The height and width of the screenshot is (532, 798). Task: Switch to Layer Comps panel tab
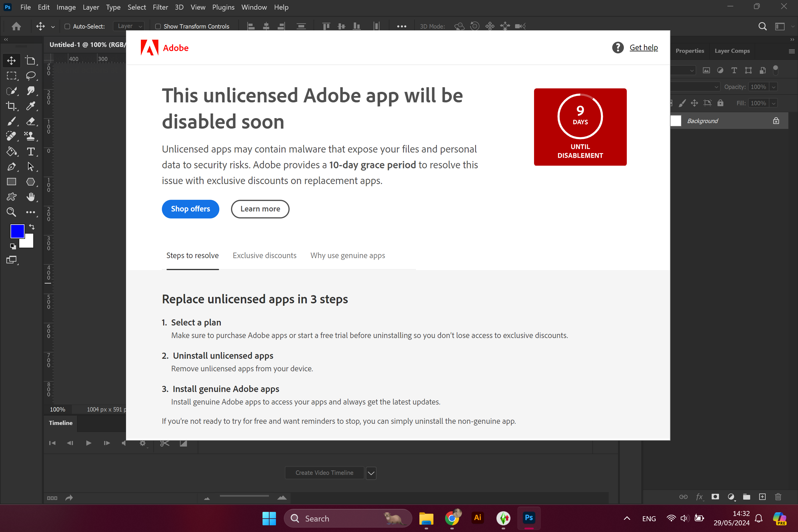732,51
